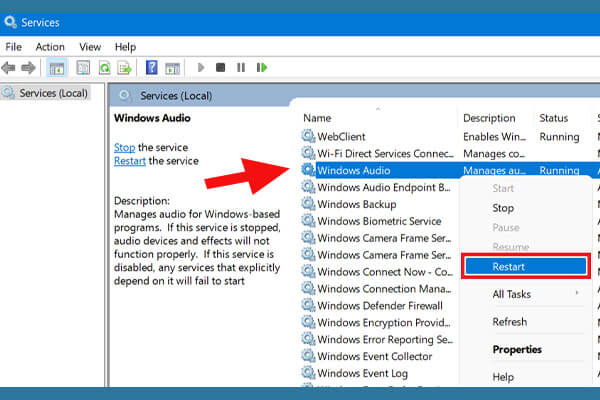Click the gear icon beside Windows Event Log
Viewport: 600px width, 400px height.
tap(308, 372)
